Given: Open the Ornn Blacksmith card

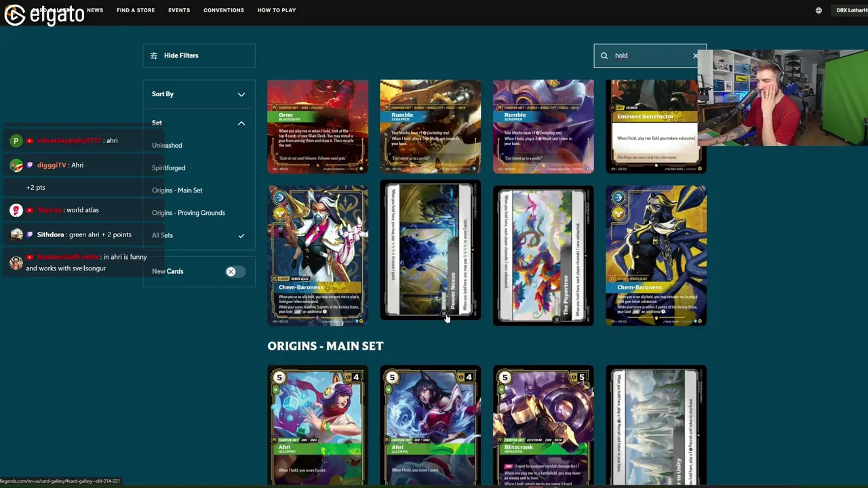Looking at the screenshot, I should click(x=318, y=127).
